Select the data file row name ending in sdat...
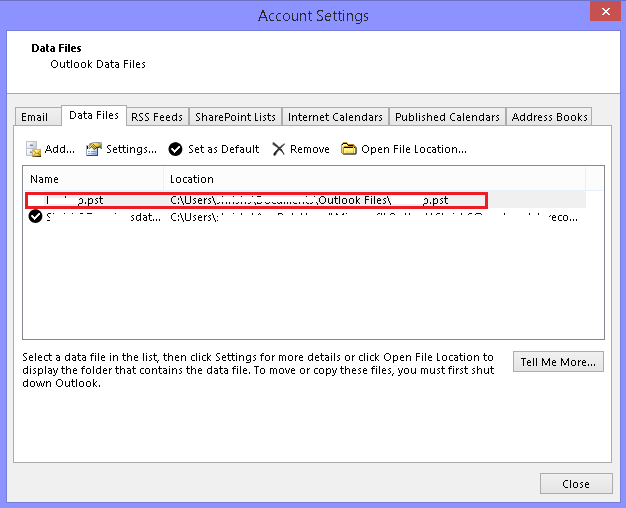Viewport: 626px width, 508px height. tap(104, 217)
